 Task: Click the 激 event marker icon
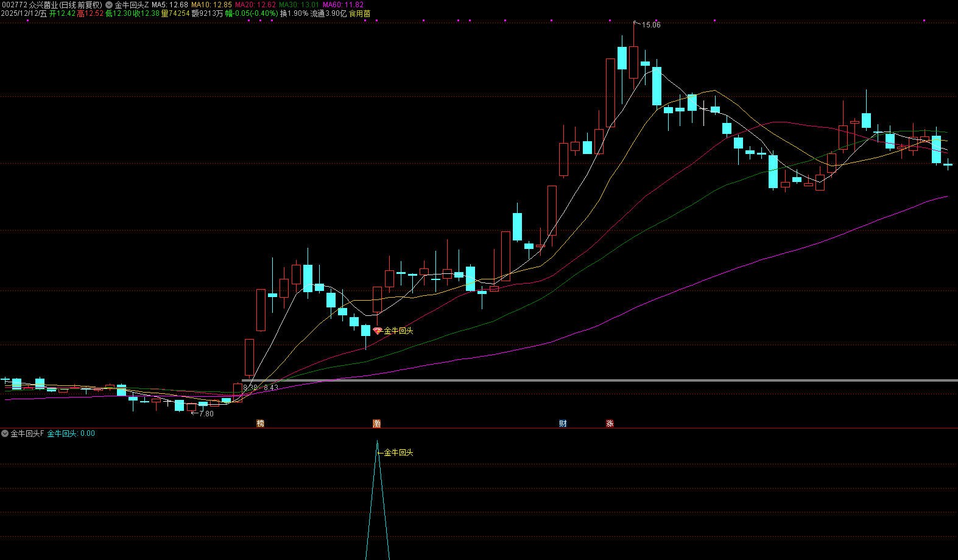377,424
